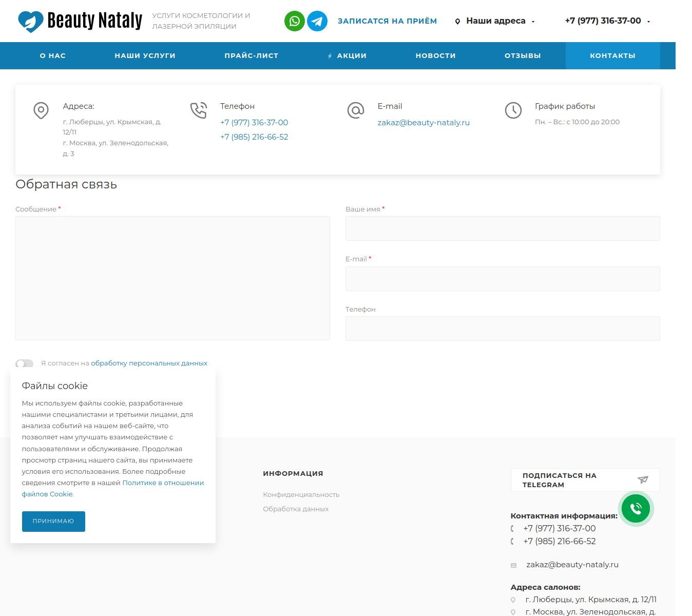This screenshot has height=616, width=692.
Task: Click the zakaz@beauty-nataly.ru link in contact card
Action: point(424,123)
